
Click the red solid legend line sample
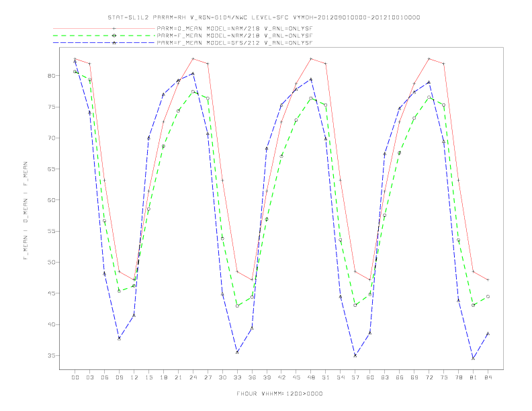104,29
